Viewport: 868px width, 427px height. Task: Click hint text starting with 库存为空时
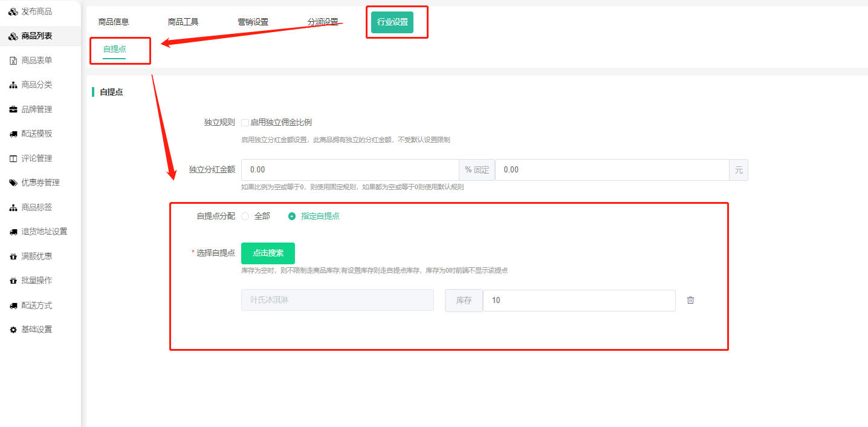pyautogui.click(x=374, y=270)
